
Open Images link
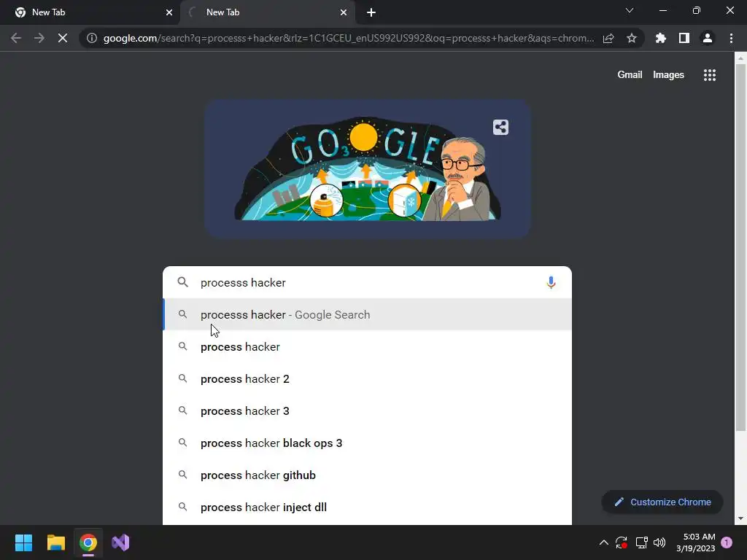(668, 75)
